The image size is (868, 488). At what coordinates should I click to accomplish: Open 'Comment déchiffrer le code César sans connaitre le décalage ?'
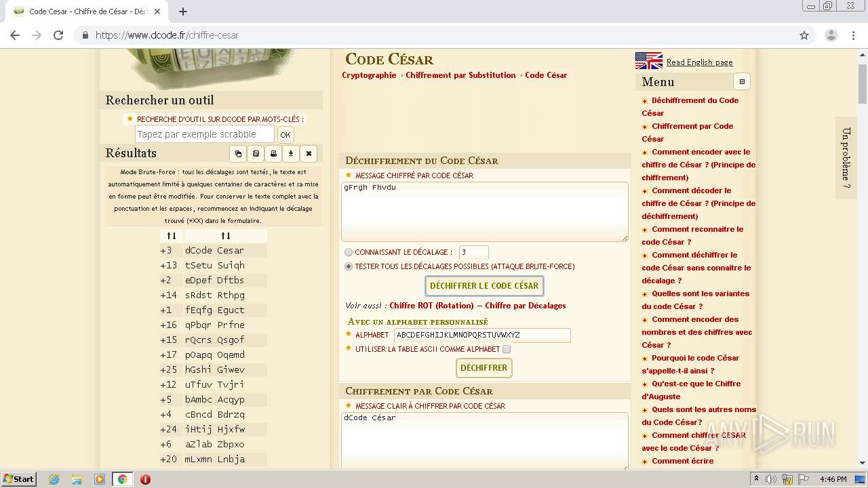[696, 268]
